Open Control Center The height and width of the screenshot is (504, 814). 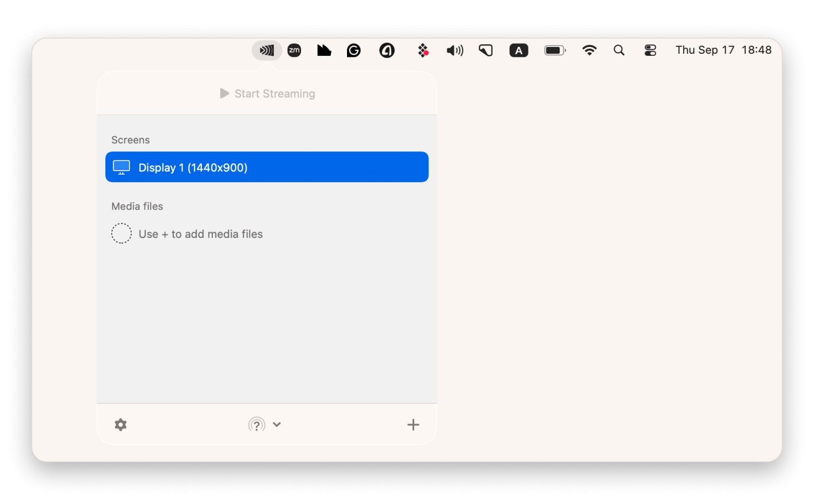click(650, 50)
